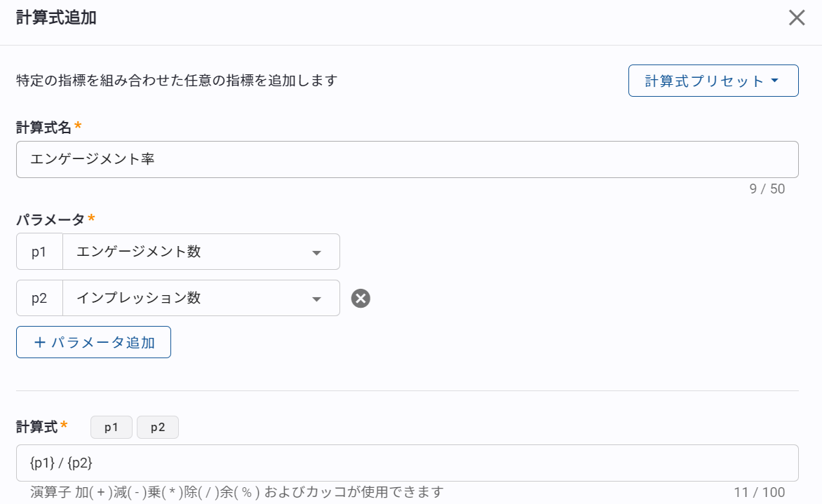
Task: Click the operator help text below formula
Action: [237, 492]
